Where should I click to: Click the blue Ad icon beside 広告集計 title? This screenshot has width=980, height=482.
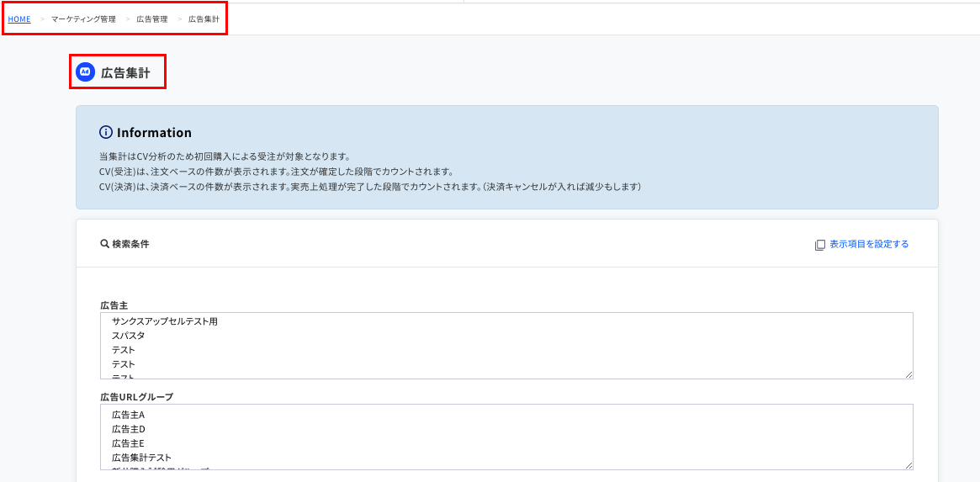[85, 72]
